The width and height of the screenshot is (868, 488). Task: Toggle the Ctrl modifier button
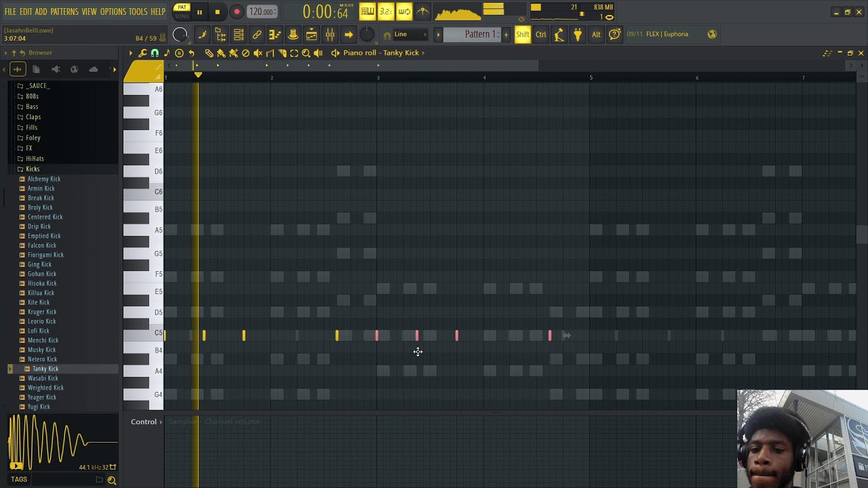540,35
